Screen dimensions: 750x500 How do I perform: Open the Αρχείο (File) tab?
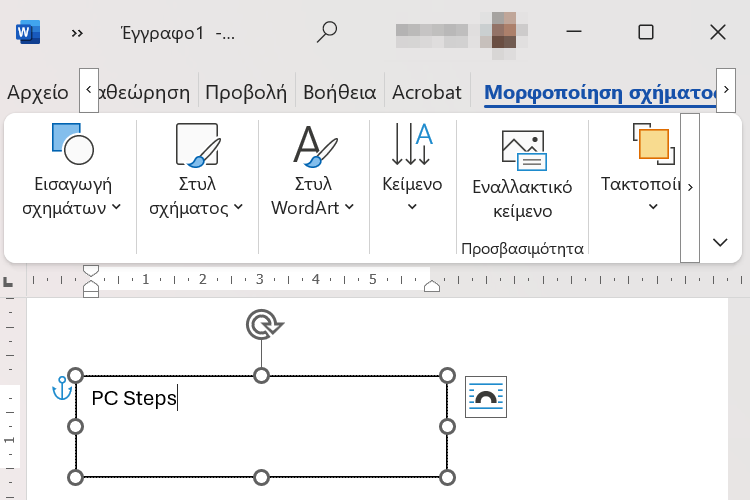[x=38, y=93]
